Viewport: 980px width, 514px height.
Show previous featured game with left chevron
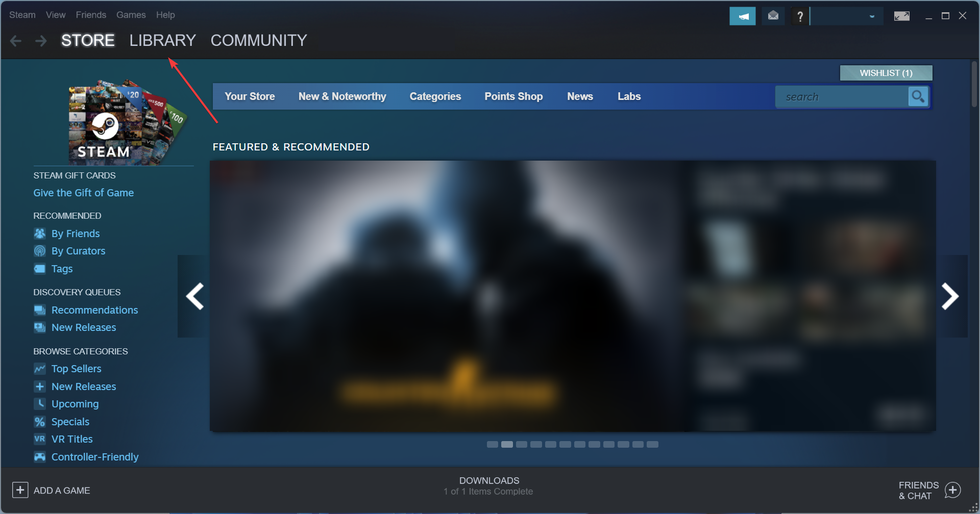[194, 296]
